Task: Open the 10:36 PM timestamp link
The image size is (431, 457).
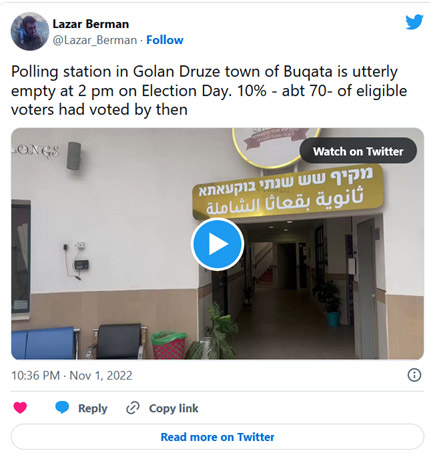Action: coord(35,376)
